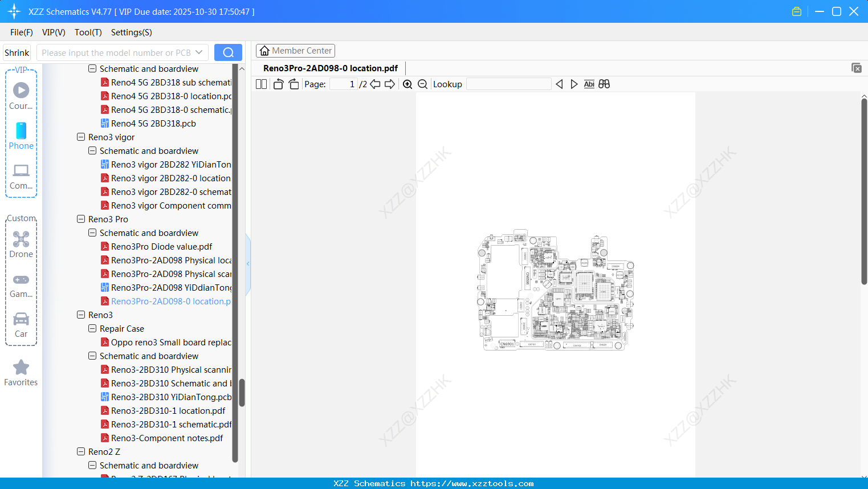Collapse Schematic and boardview under Reno2 Z
868x489 pixels.
pyautogui.click(x=92, y=465)
